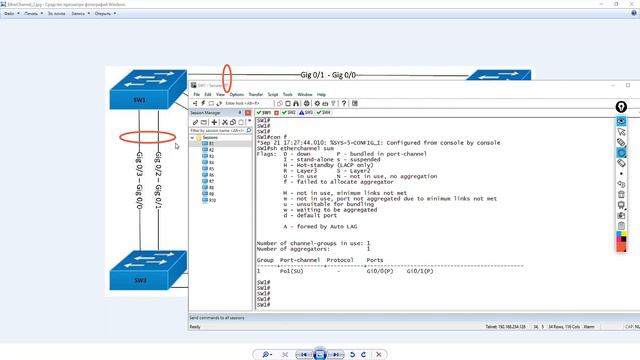
Task: Open the Transfer menu in SecureCRT
Action: coord(256,94)
